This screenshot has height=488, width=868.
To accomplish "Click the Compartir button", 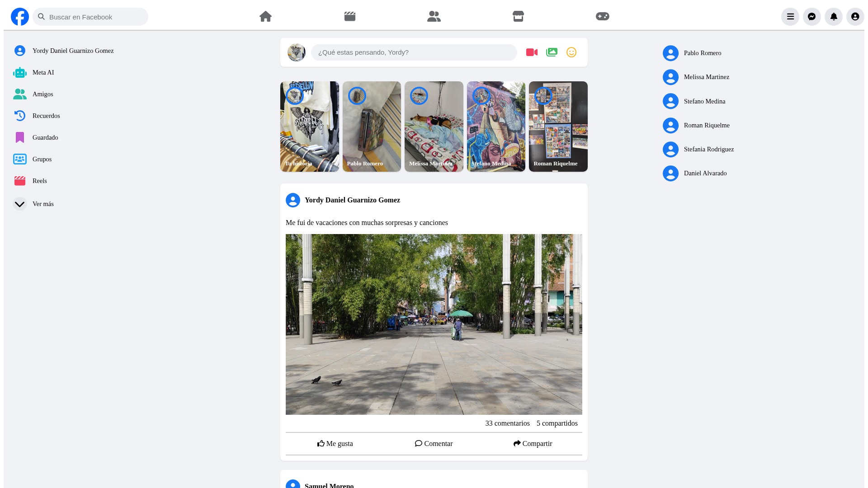I will click(x=533, y=444).
